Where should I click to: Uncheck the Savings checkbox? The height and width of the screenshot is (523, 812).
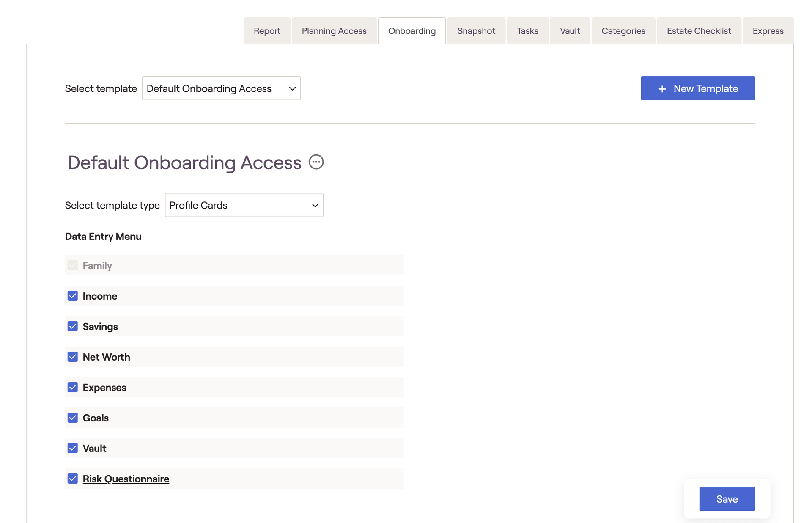coord(73,326)
